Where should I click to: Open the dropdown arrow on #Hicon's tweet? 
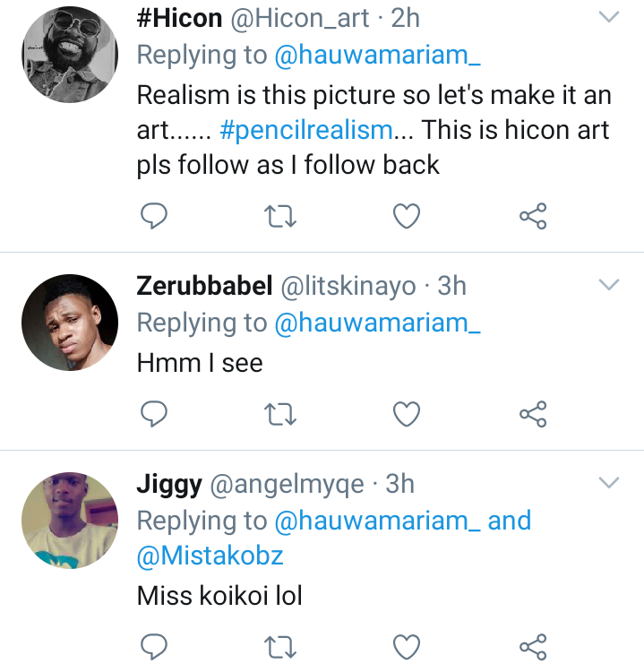609,18
